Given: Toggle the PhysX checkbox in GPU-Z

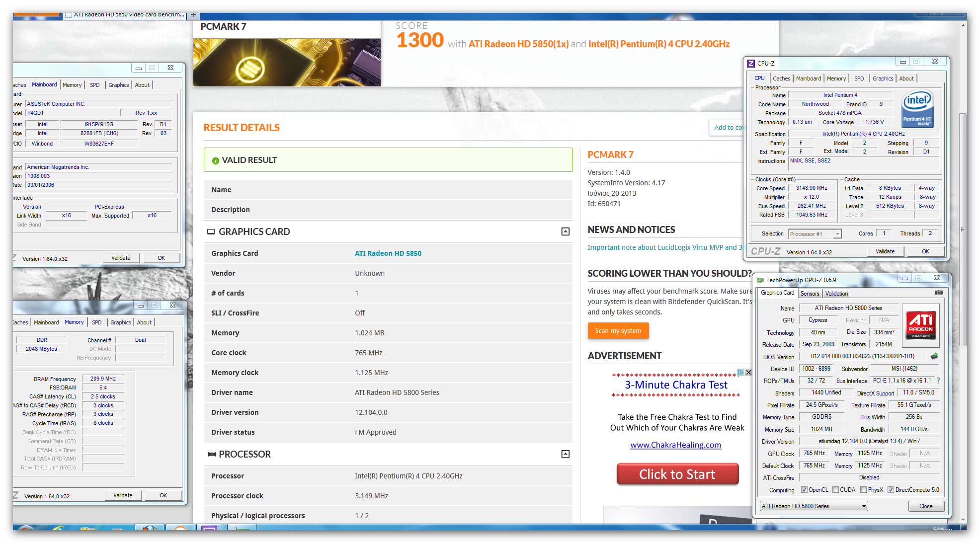Looking at the screenshot, I should (x=864, y=490).
